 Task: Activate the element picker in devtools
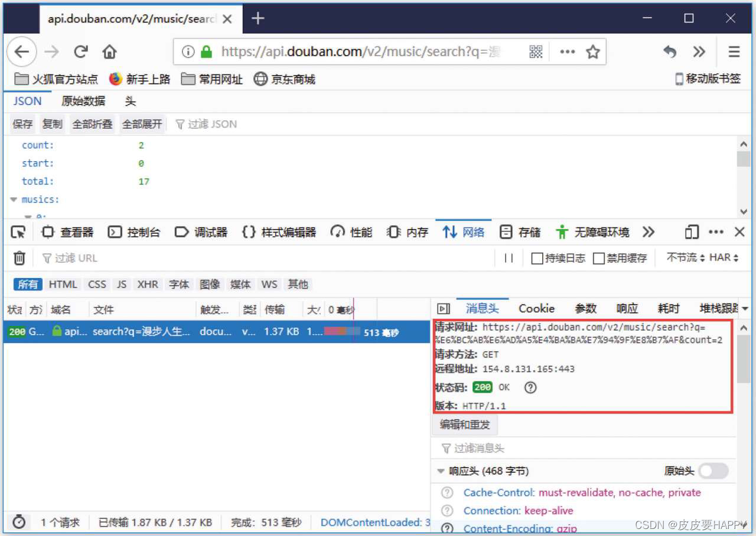[x=18, y=232]
